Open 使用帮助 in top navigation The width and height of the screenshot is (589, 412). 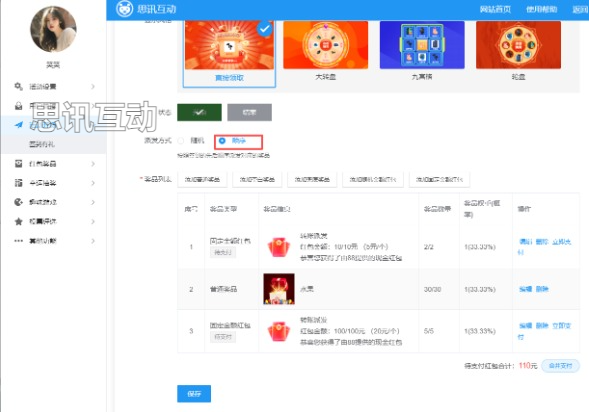click(x=541, y=9)
